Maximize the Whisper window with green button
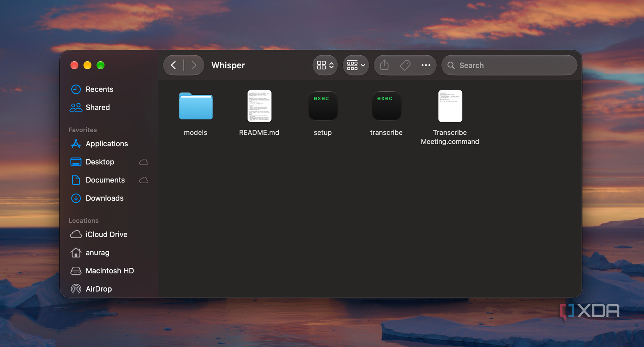Screen dimensions: 644x347 tap(101, 65)
